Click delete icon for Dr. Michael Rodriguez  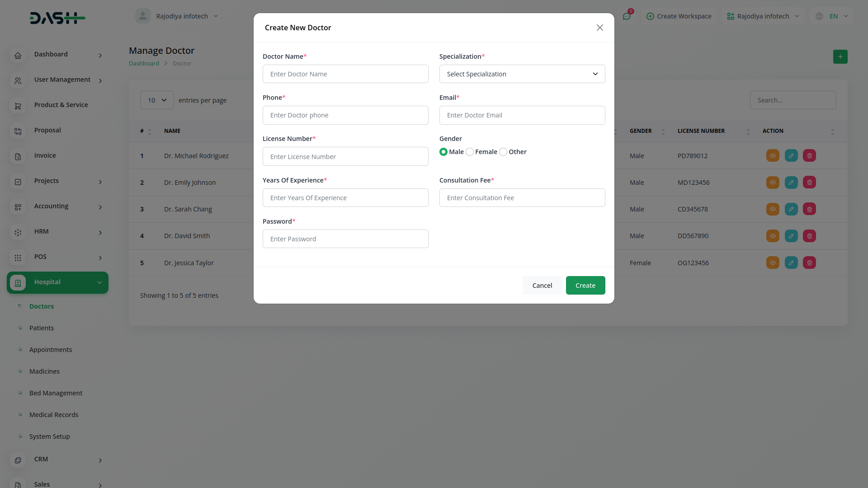[809, 156]
